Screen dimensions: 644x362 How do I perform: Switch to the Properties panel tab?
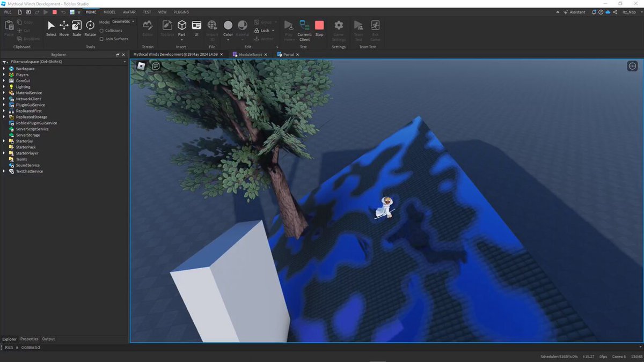30,339
